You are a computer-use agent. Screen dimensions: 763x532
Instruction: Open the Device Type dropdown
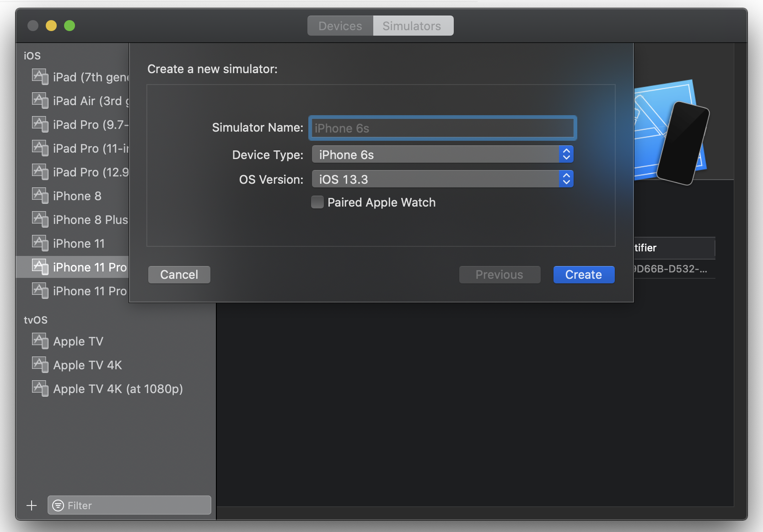click(x=442, y=154)
